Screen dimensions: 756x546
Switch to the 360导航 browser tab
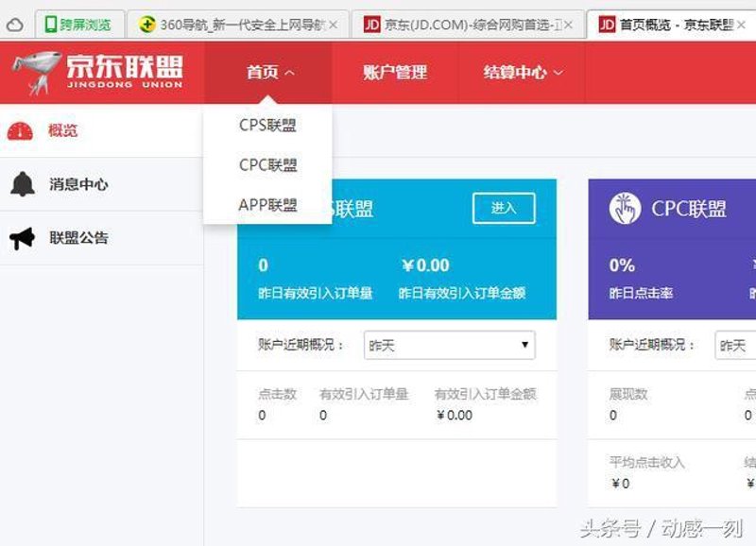(238, 25)
